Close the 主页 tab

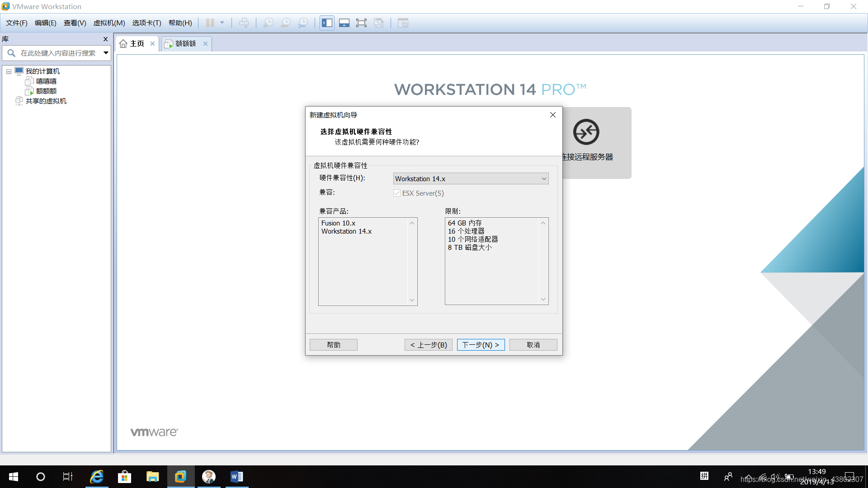(153, 44)
